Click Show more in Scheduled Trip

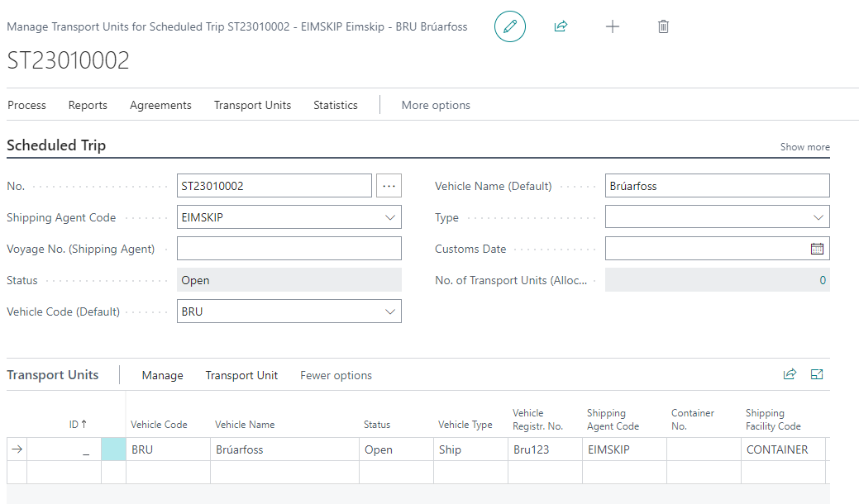pos(804,147)
